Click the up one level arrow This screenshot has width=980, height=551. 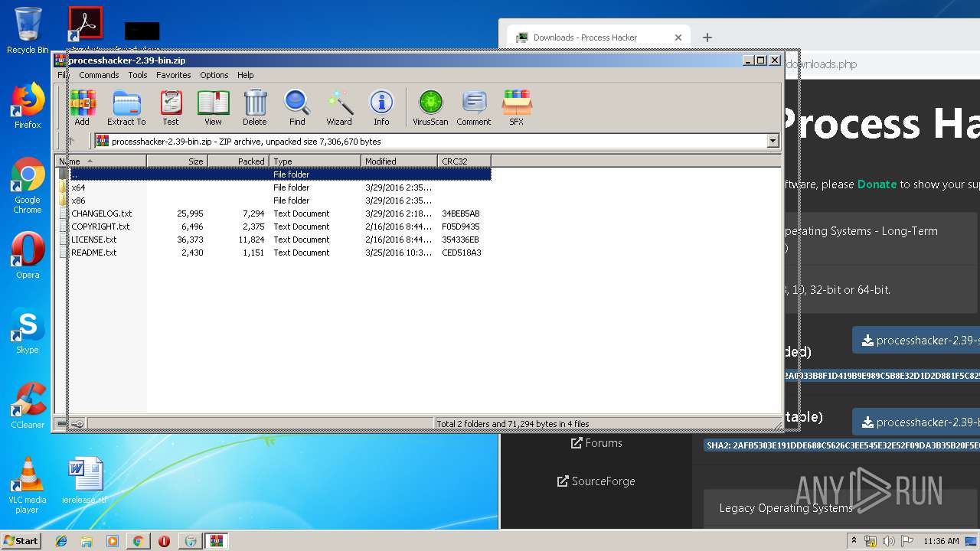pyautogui.click(x=70, y=141)
